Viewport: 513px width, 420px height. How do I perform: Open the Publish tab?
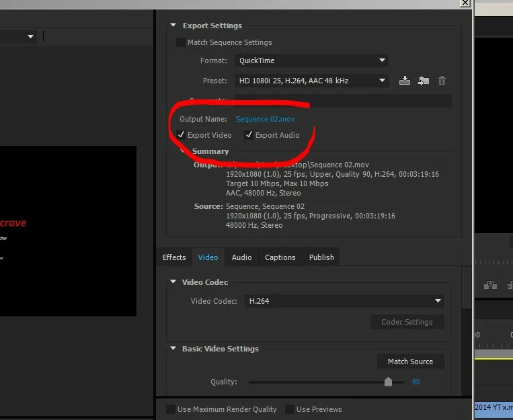tap(321, 257)
